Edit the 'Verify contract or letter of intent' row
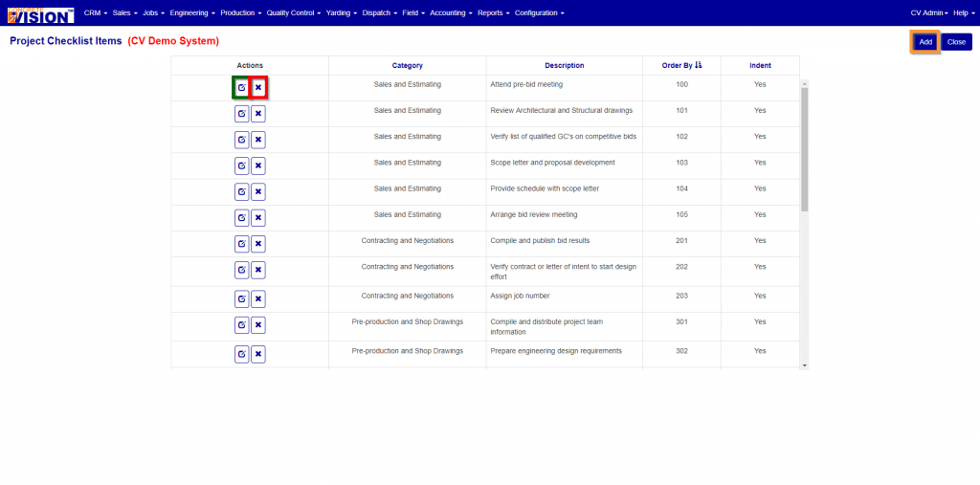The height and width of the screenshot is (485, 980). (242, 270)
